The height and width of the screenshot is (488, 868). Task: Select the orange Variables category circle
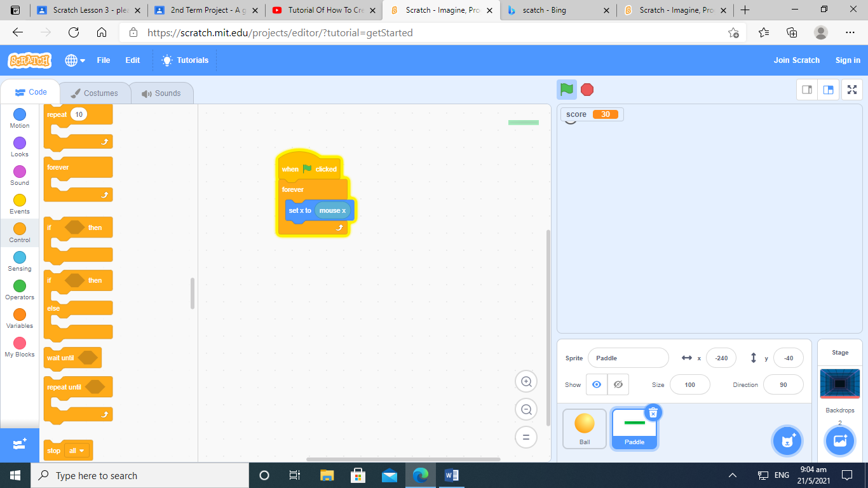tap(20, 315)
